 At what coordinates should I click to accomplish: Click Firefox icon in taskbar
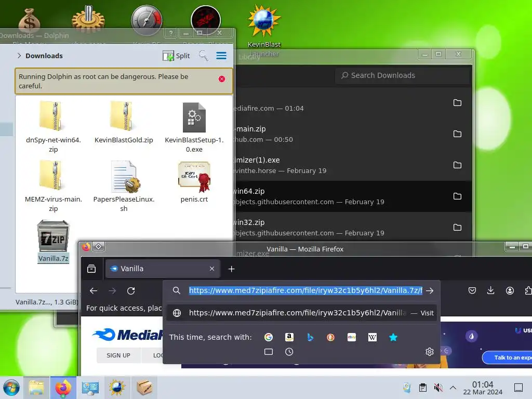[x=63, y=388]
